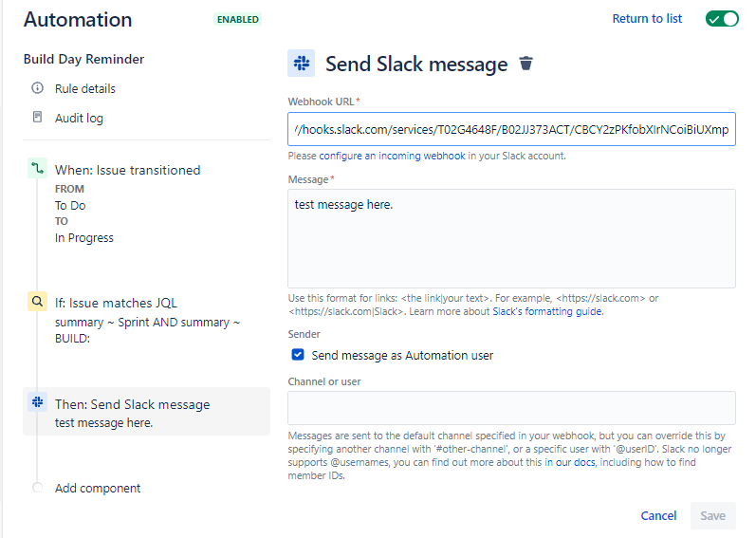Click the ENABLED status badge

point(238,19)
